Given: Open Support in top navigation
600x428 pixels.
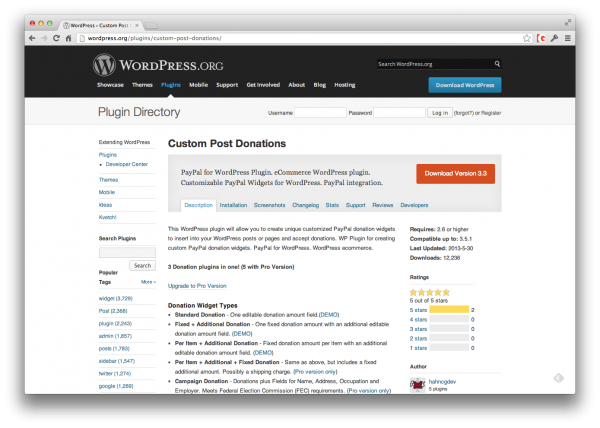Looking at the screenshot, I should point(227,85).
